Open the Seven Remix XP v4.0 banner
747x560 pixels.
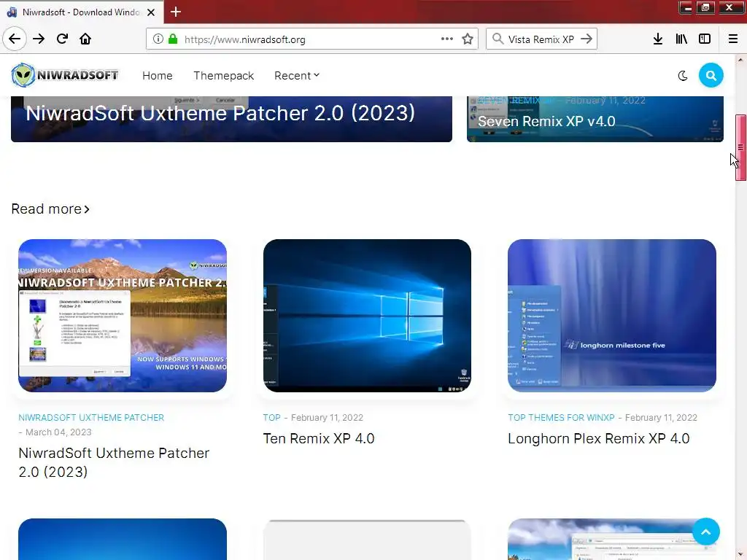[595, 119]
